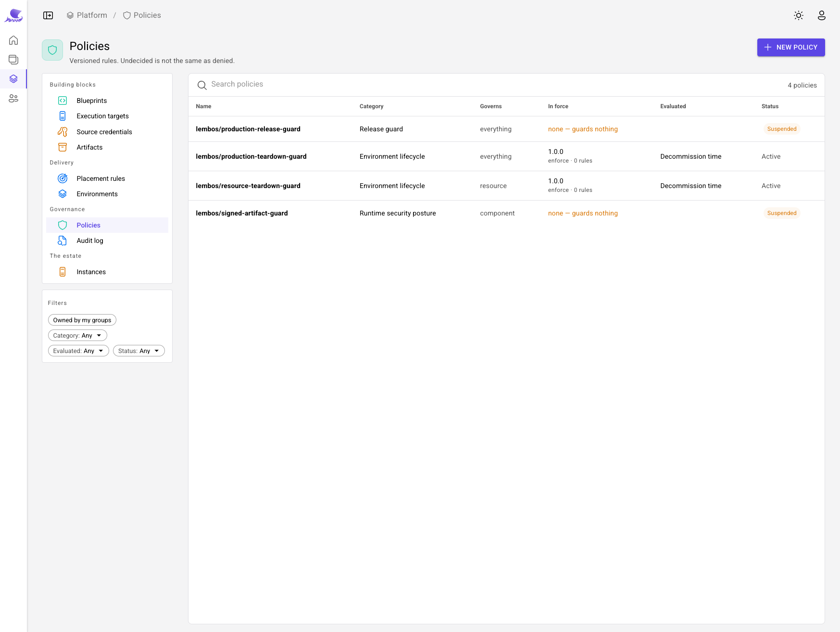Image resolution: width=840 pixels, height=632 pixels.
Task: Click the Instances server icon
Action: pos(63,272)
